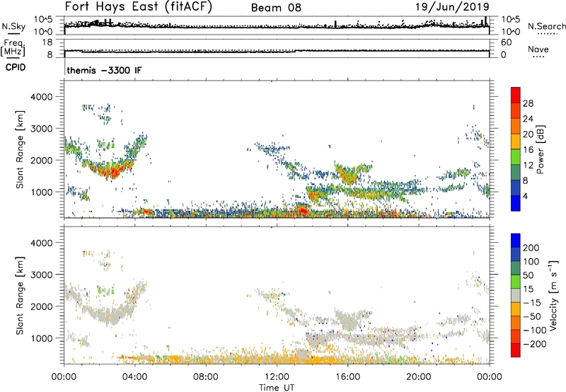566x392 pixels.
Task: Click the '50' Velocity colorbar label
Action: click(528, 275)
